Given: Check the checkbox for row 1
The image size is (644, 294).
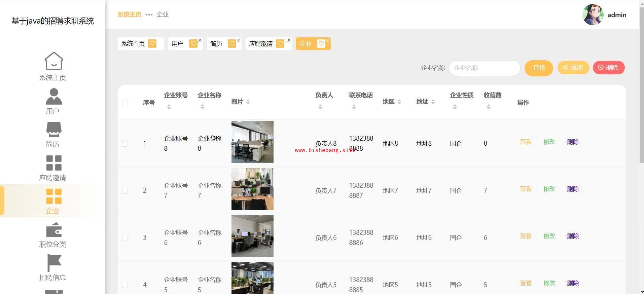Looking at the screenshot, I should [125, 144].
